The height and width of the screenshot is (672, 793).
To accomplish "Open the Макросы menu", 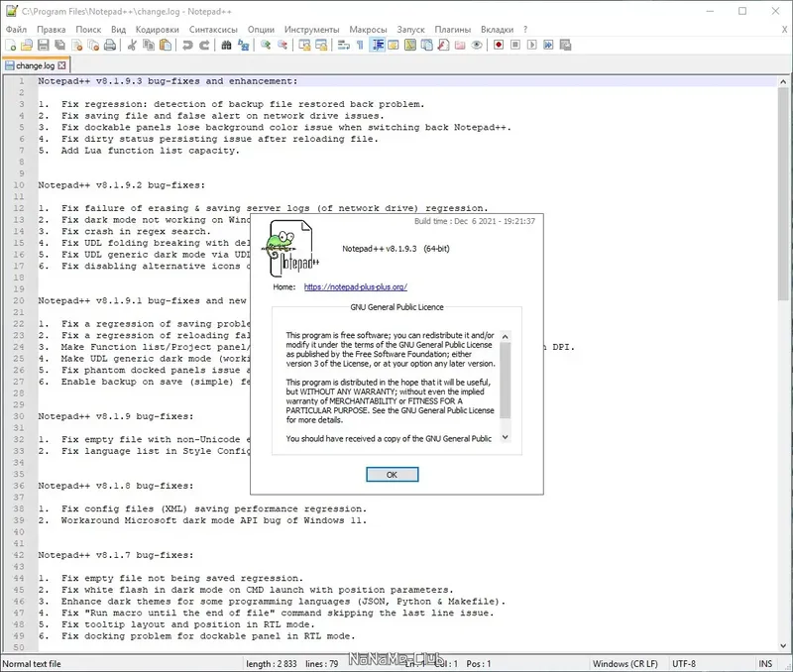I will click(x=368, y=30).
